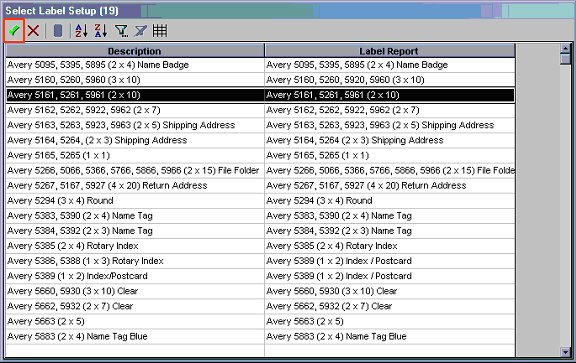Select the Avery 5267 Return Address row
The width and height of the screenshot is (576, 363).
[x=260, y=186]
